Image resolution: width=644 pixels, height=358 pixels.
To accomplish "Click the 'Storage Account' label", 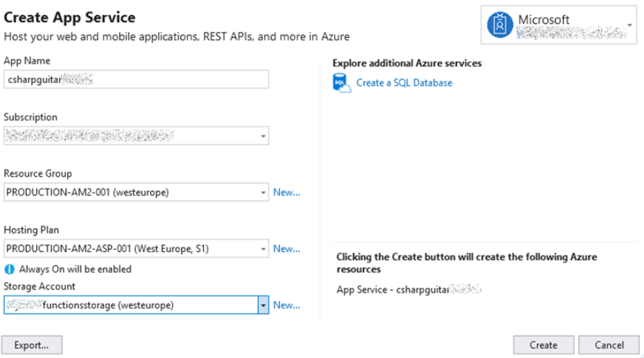I will point(39,287).
